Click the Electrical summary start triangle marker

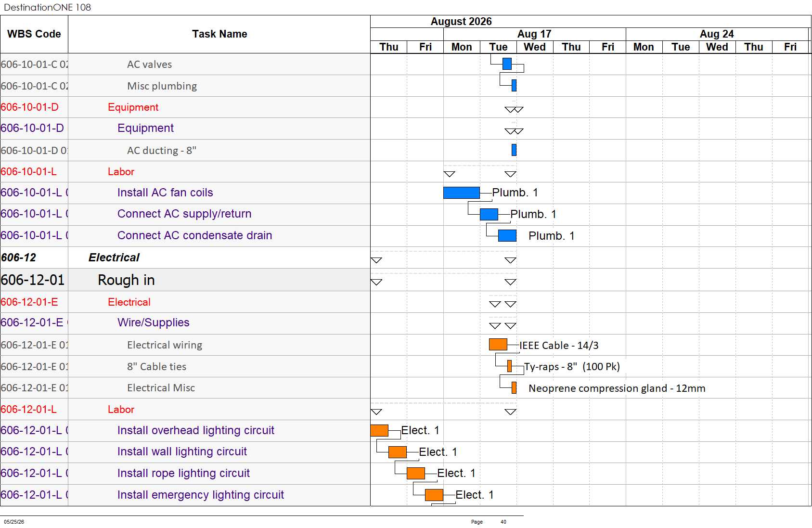click(x=376, y=260)
